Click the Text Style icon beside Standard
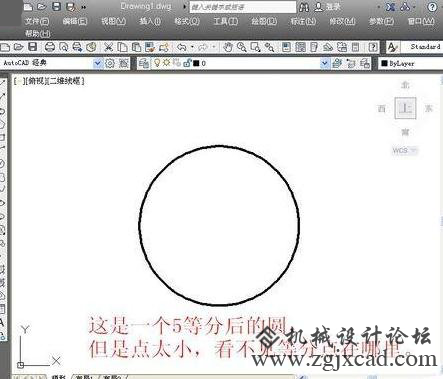Viewport: 444px width, 380px height. pyautogui.click(x=393, y=47)
